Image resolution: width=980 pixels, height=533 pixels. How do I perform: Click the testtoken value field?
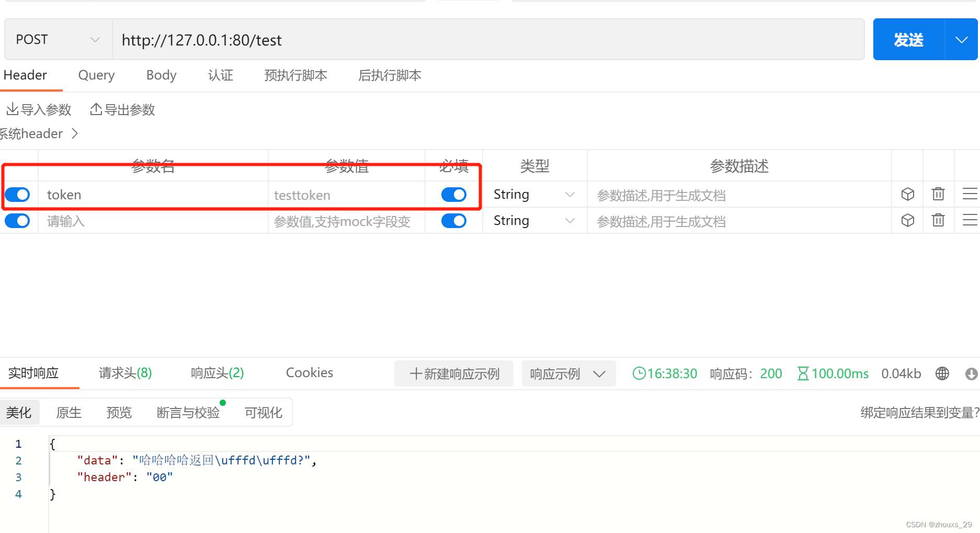346,195
